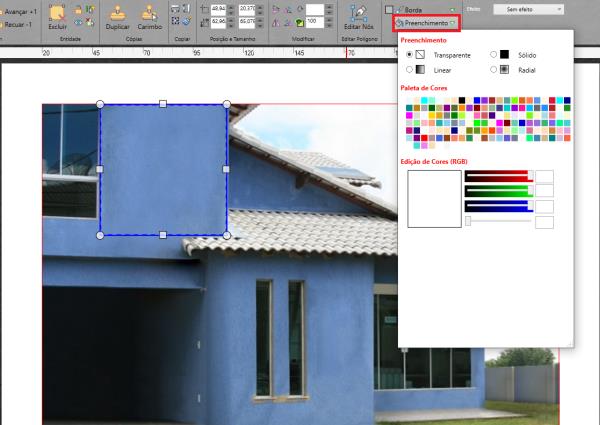Select the Sólido fill radio button
Screen dimensions: 600x425
click(493, 54)
